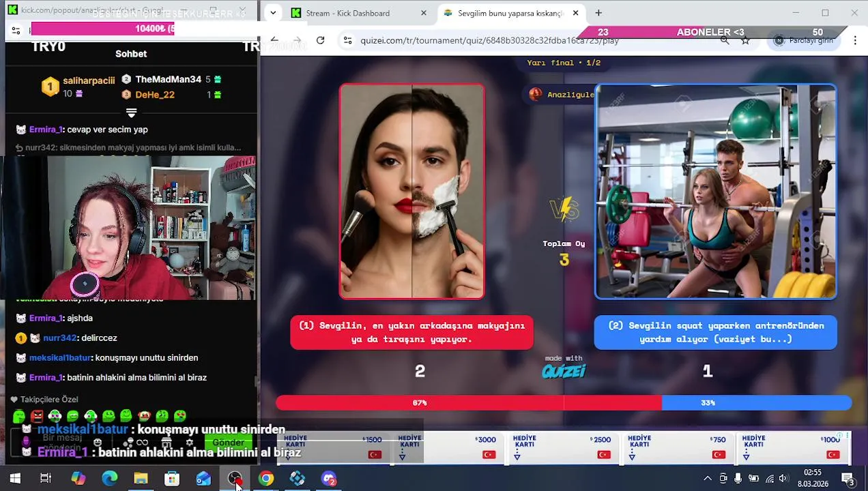Open the Kick chat popout window icon
The image size is (868, 491).
(x=12, y=10)
